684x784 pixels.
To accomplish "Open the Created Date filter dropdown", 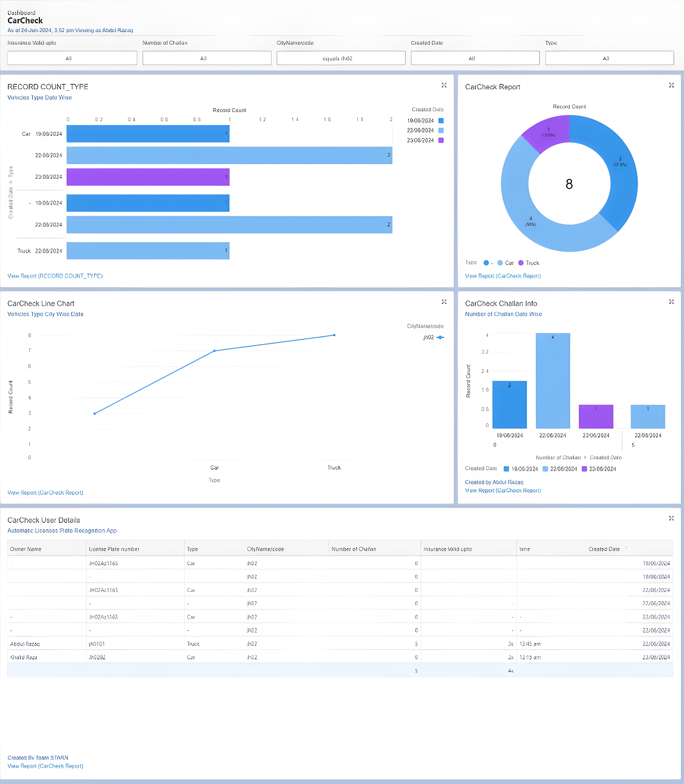I will (475, 58).
